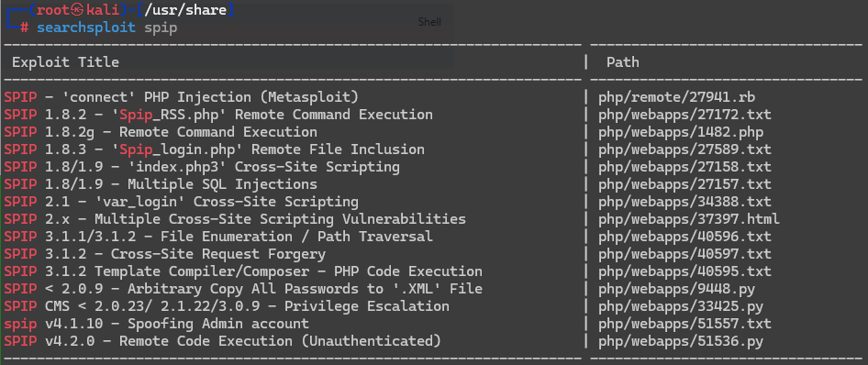Select SPIP 1.8.2 Spip_RSS.php exploit title
This screenshot has width=868, height=365.
click(218, 115)
